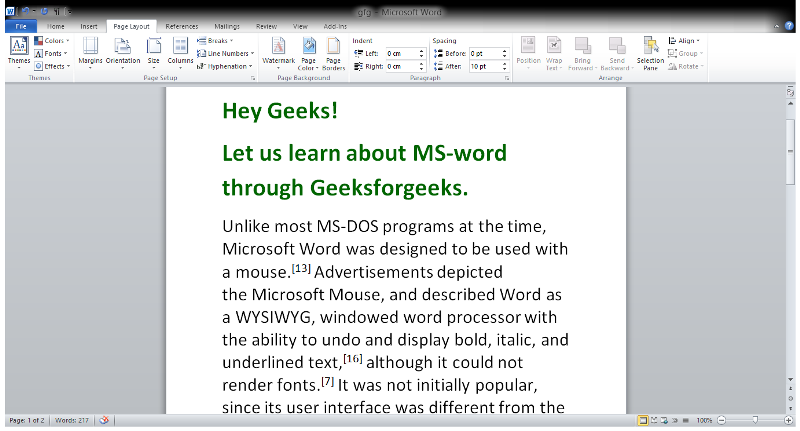Open the Position dropdown in Arrange
The height and width of the screenshot is (431, 800).
click(528, 53)
